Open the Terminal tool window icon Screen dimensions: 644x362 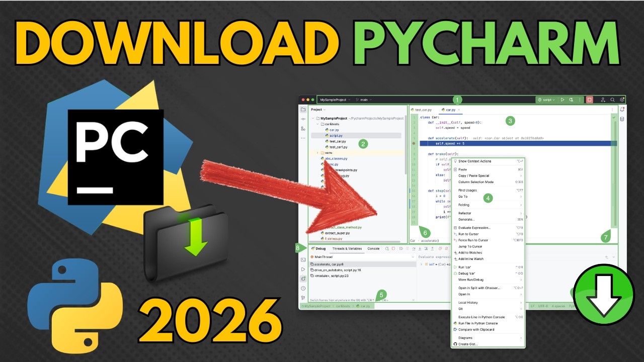point(303,260)
